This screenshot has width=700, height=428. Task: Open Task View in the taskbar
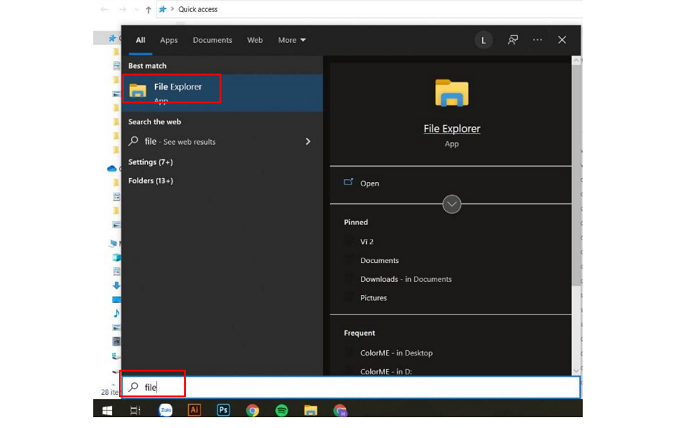coord(135,410)
